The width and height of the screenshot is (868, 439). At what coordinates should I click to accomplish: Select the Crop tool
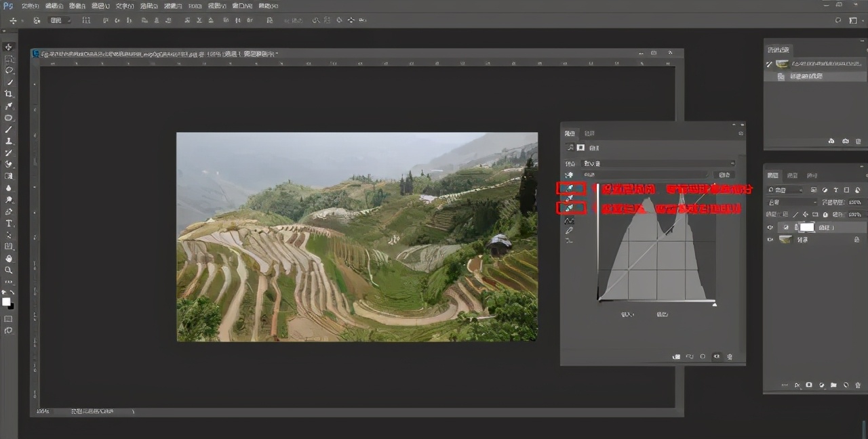click(x=9, y=94)
